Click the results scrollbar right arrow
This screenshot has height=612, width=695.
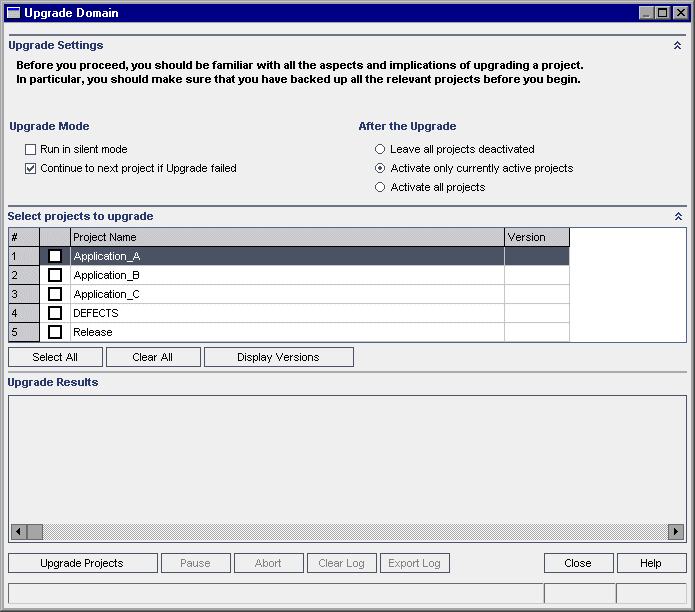click(675, 532)
